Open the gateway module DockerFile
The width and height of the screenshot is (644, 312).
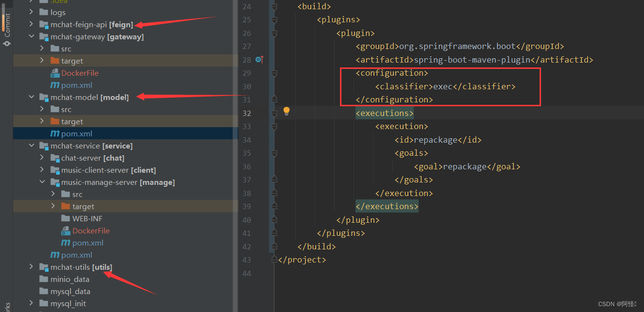80,73
